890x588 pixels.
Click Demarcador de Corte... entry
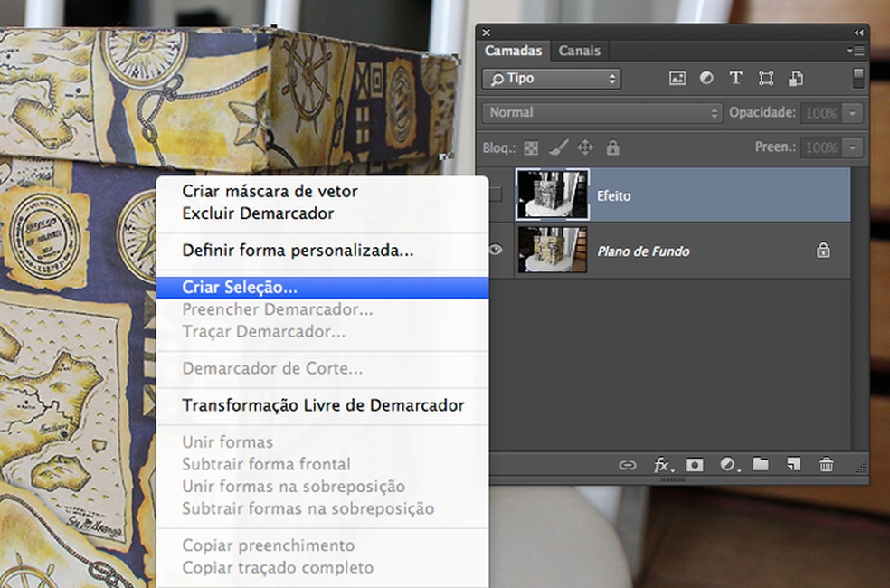[322, 368]
